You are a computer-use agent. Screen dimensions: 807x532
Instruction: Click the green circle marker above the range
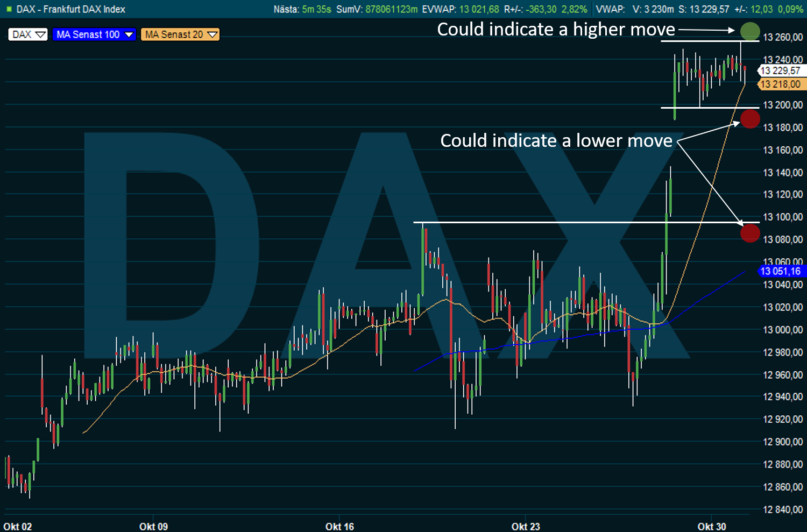(750, 31)
